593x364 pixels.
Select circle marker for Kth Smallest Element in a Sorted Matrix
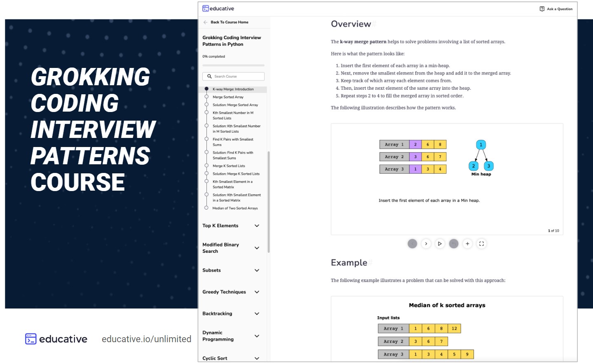[206, 181]
